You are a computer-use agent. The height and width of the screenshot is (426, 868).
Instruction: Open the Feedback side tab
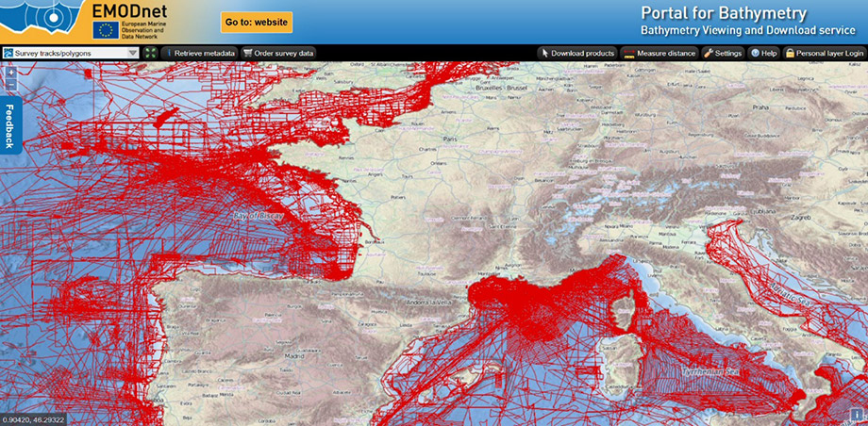click(x=10, y=125)
